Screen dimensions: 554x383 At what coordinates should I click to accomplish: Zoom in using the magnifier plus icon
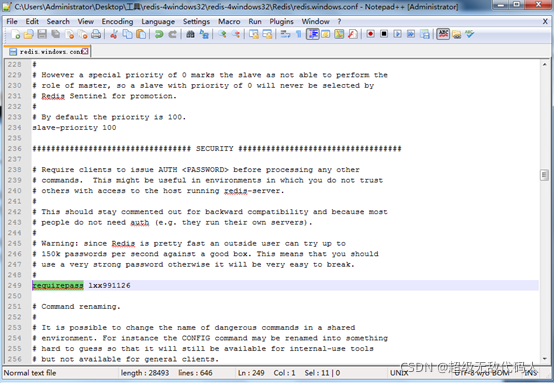click(222, 34)
